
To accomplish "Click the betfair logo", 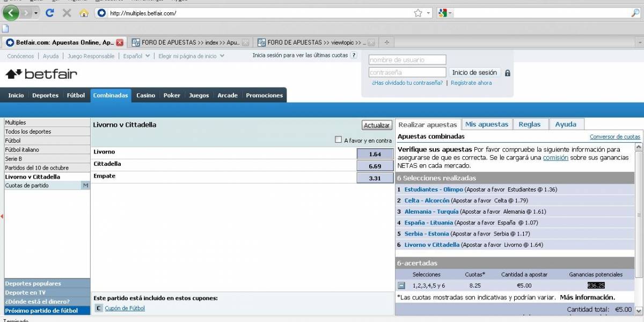I will click(x=41, y=74).
